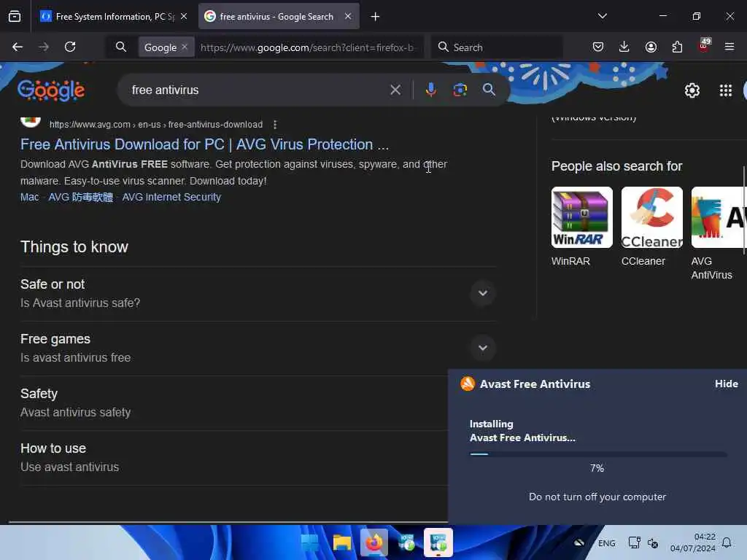Image resolution: width=747 pixels, height=560 pixels.
Task: Open the Google apps grid
Action: tap(726, 90)
